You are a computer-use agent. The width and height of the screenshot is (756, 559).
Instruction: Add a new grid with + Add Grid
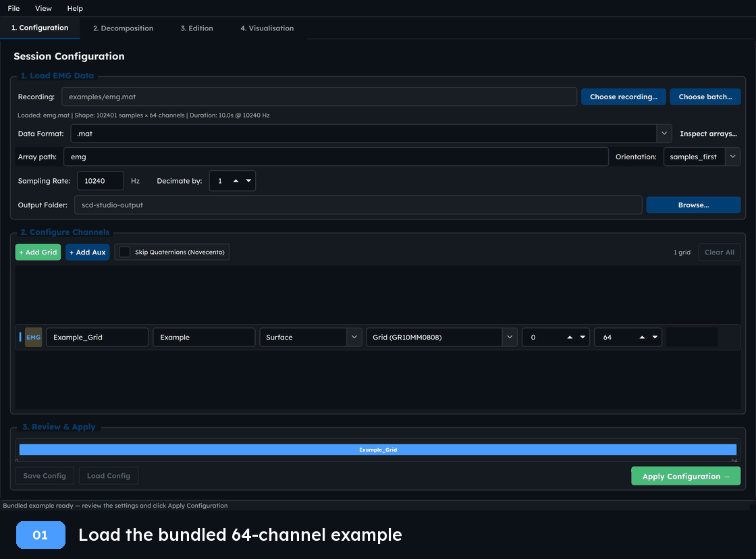point(38,252)
